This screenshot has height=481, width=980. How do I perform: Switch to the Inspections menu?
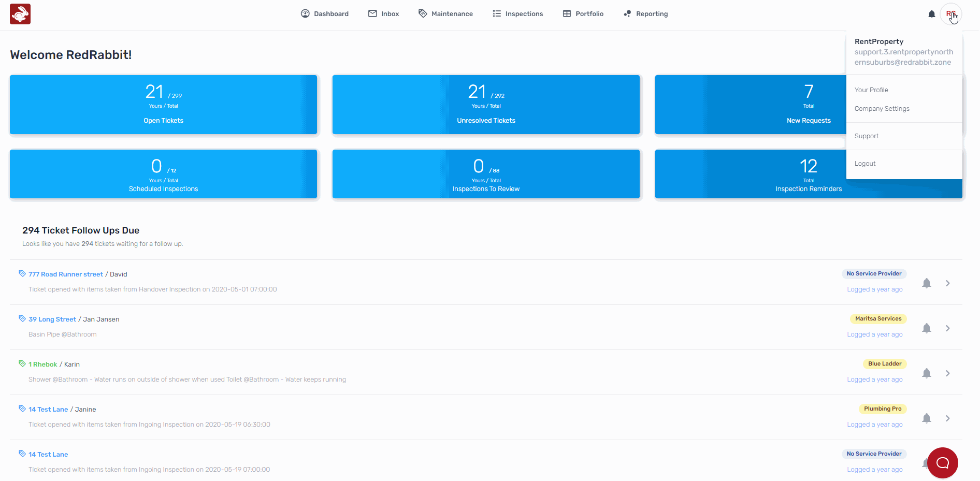click(518, 14)
